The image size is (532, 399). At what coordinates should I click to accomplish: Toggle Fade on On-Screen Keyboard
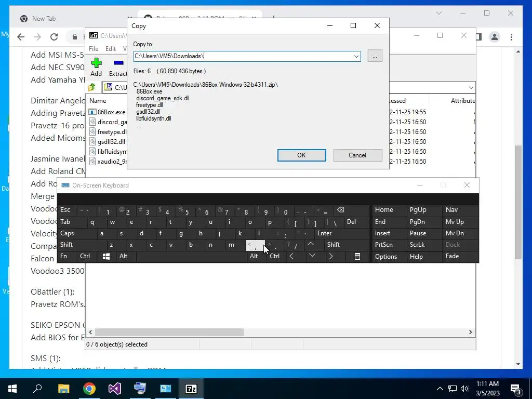[x=453, y=257]
